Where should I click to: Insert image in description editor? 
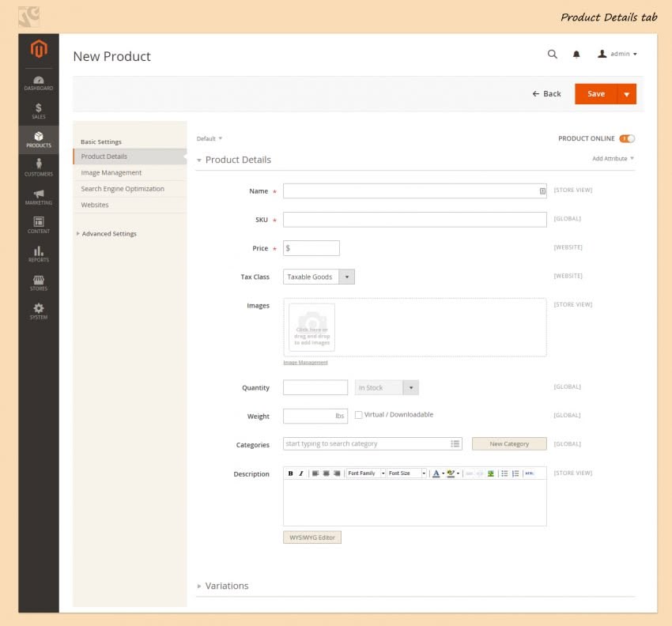coord(491,473)
